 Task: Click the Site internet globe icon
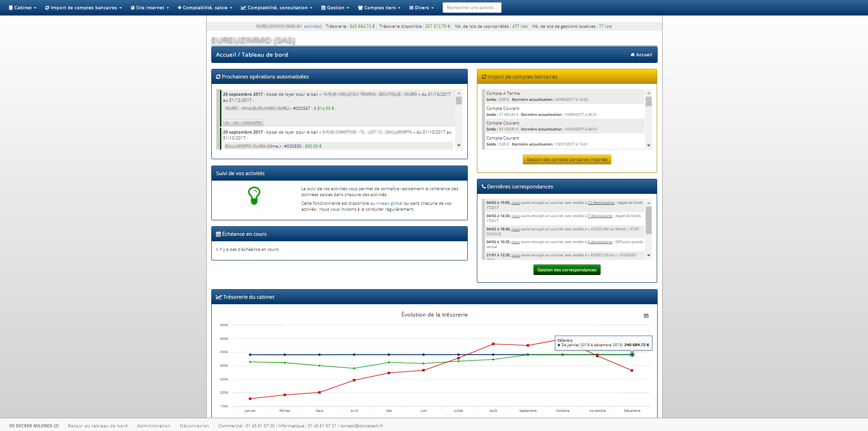tap(132, 8)
